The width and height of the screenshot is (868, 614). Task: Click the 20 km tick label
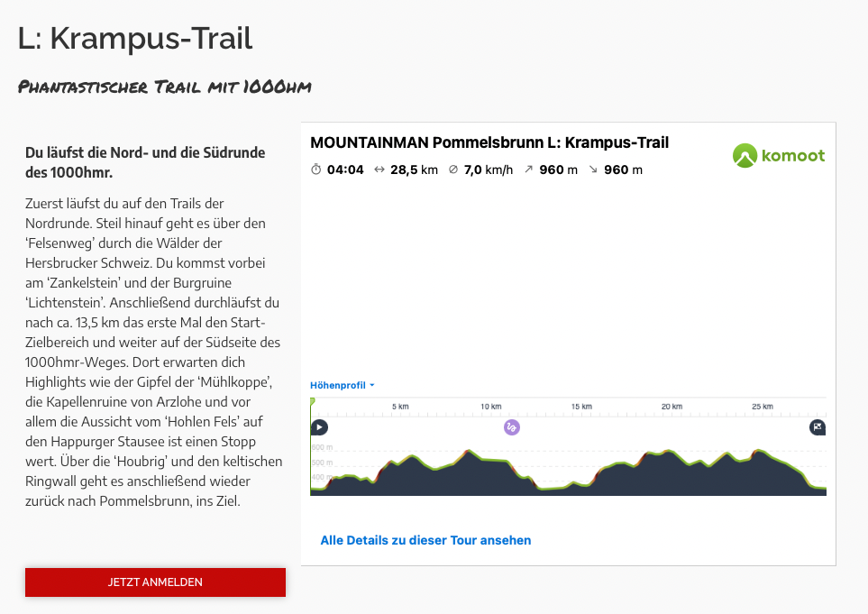672,407
